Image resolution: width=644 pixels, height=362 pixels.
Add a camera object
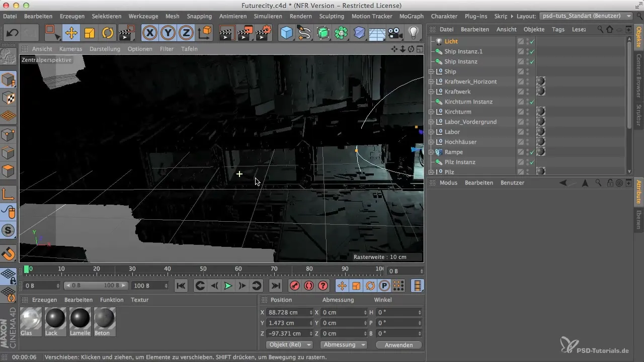396,34
